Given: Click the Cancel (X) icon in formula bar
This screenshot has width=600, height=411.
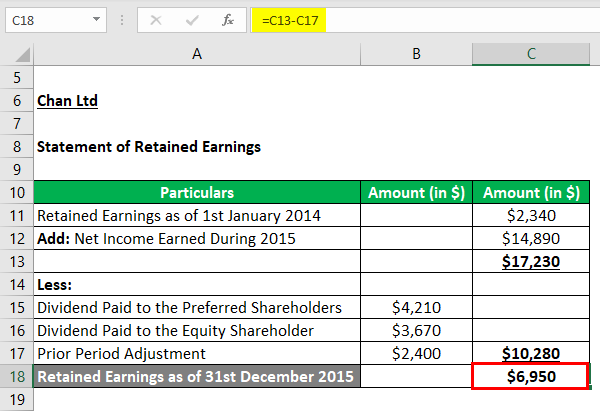Looking at the screenshot, I should coord(156,20).
